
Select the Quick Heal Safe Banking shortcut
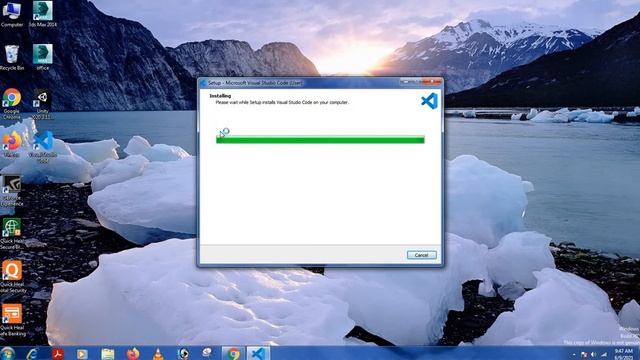(13, 320)
